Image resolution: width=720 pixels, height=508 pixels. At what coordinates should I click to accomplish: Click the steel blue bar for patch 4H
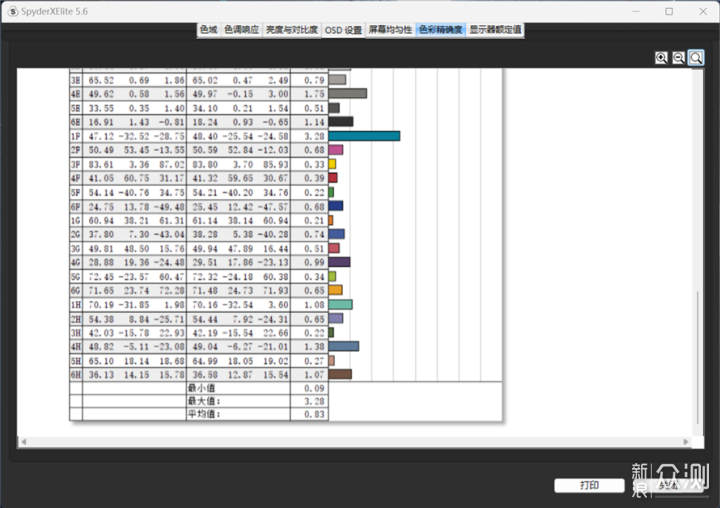(x=343, y=346)
